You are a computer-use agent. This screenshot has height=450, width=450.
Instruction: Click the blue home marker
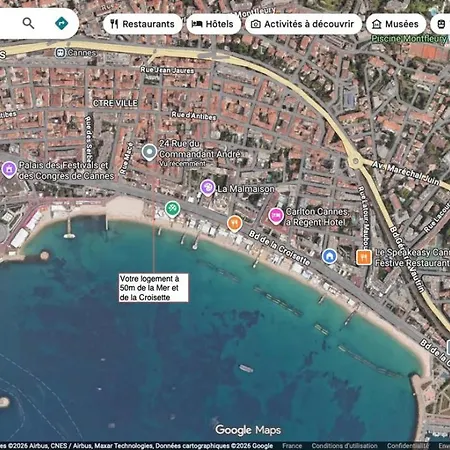pos(329,256)
